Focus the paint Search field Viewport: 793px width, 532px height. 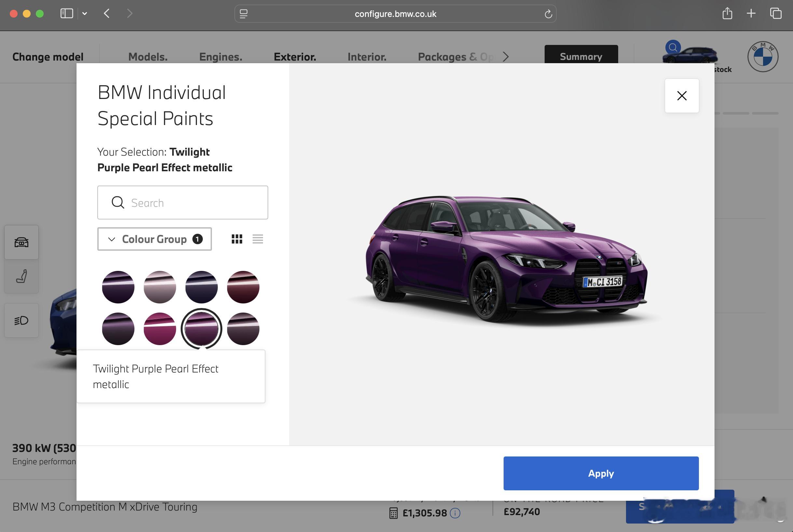(183, 203)
